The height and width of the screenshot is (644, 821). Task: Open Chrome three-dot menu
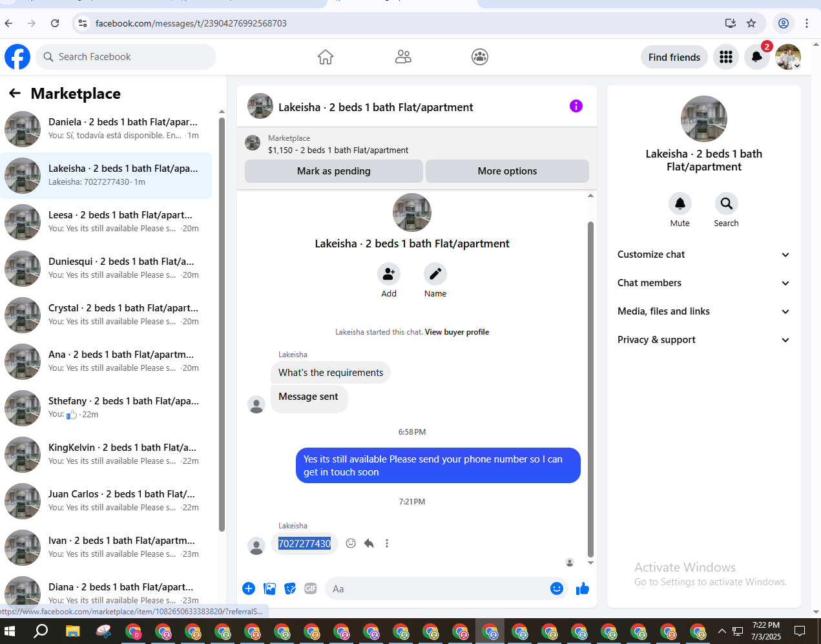pos(807,23)
